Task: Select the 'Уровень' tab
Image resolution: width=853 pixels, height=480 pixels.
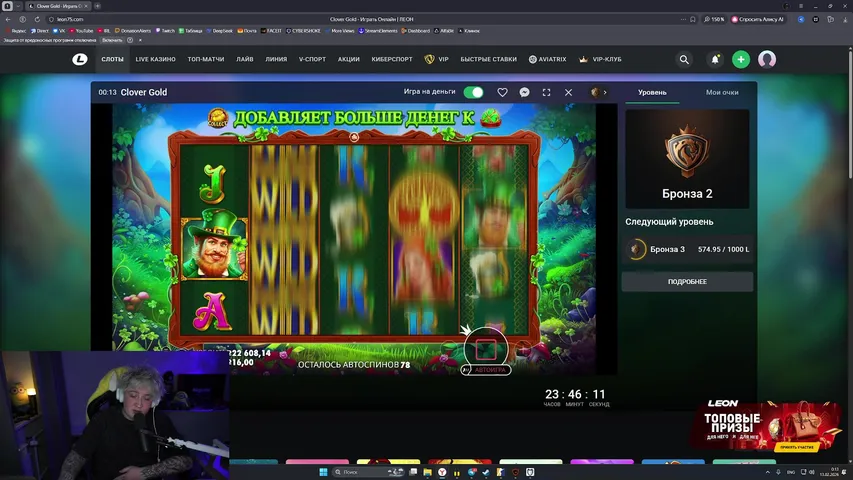Action: [x=652, y=92]
